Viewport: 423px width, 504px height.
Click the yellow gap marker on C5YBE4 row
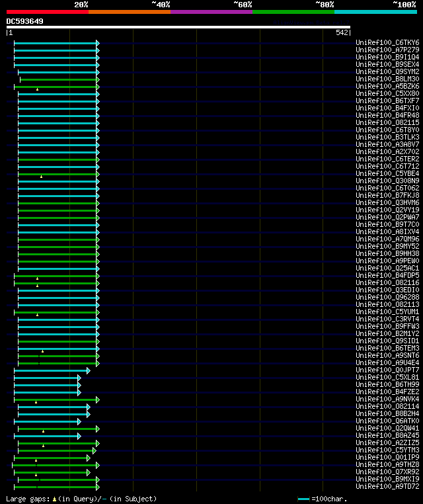42,177
